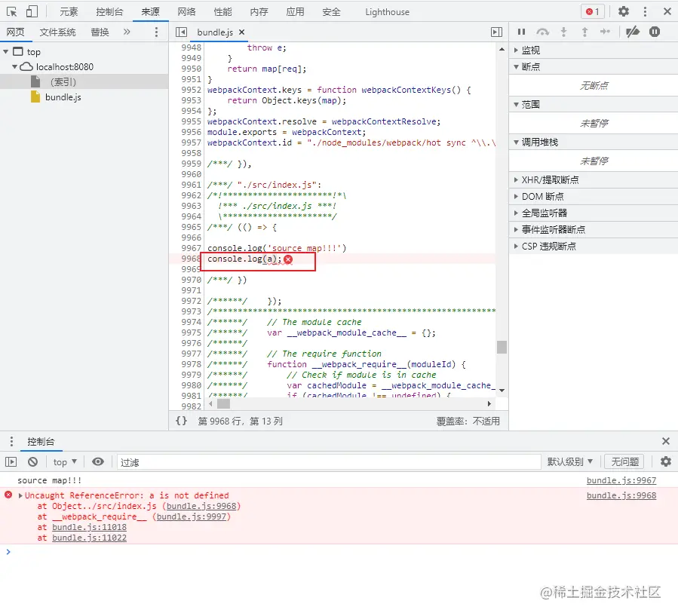This screenshot has width=678, height=616.
Task: Switch to the 性能 Performance tab
Action: click(x=222, y=11)
